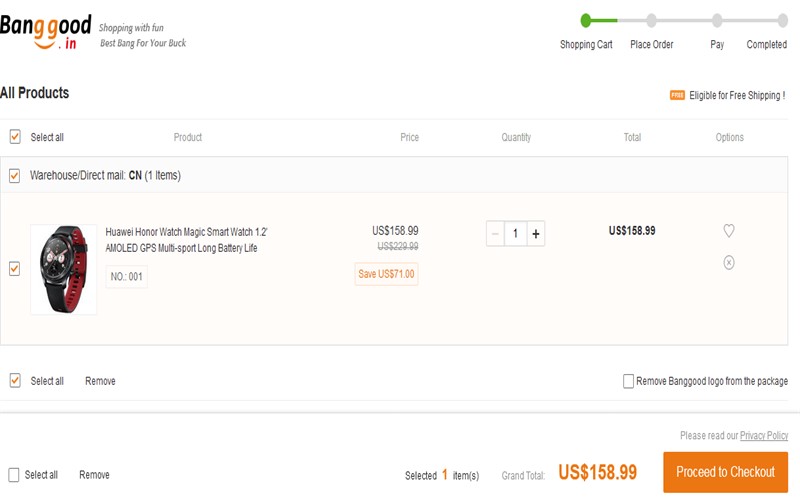The width and height of the screenshot is (800, 500).
Task: Toggle the checked Select all checkbox below the product
Action: [15, 380]
